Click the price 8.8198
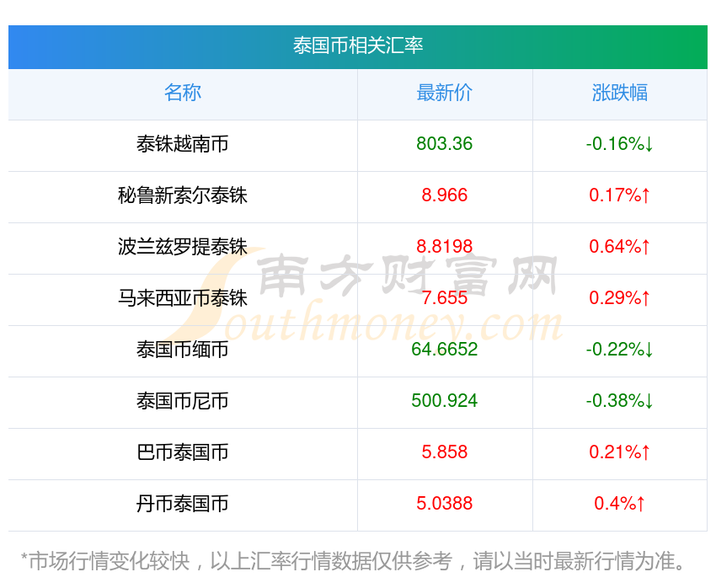 click(444, 247)
